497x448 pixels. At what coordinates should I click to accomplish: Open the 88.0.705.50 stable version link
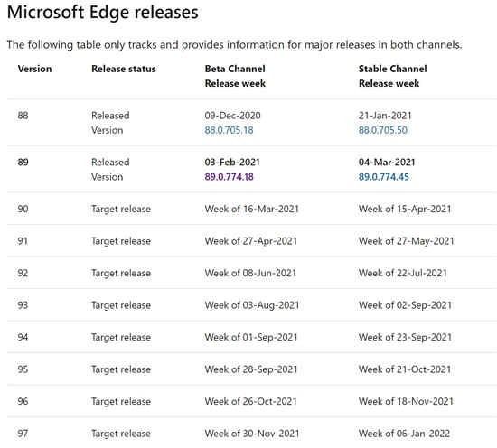point(383,130)
